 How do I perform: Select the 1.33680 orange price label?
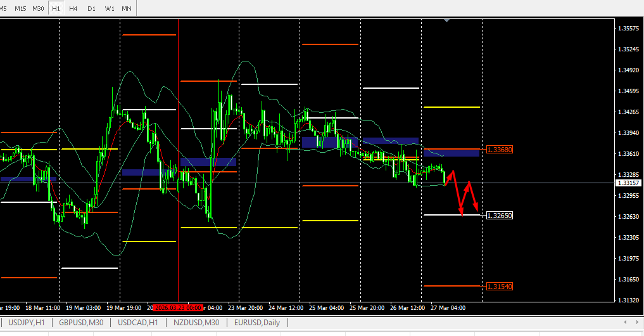pyautogui.click(x=499, y=150)
